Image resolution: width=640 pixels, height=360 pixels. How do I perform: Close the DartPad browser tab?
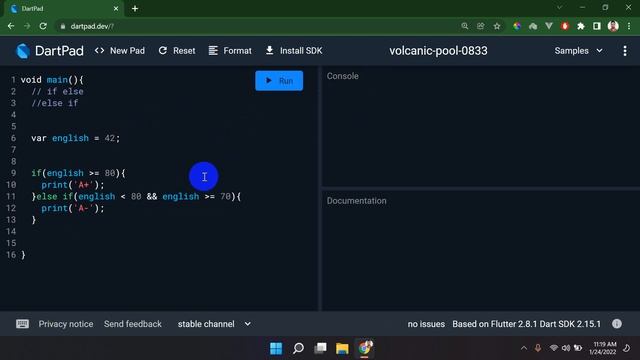coord(116,8)
